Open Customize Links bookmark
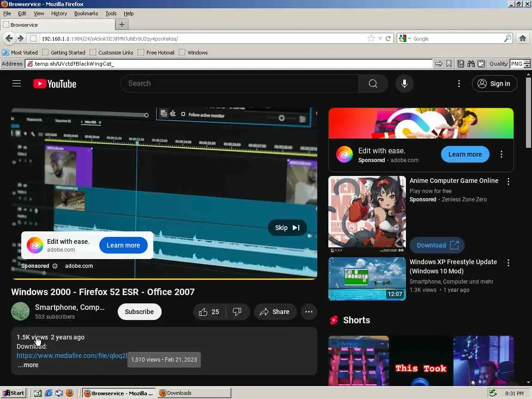Image resolution: width=532 pixels, height=399 pixels. (x=112, y=53)
